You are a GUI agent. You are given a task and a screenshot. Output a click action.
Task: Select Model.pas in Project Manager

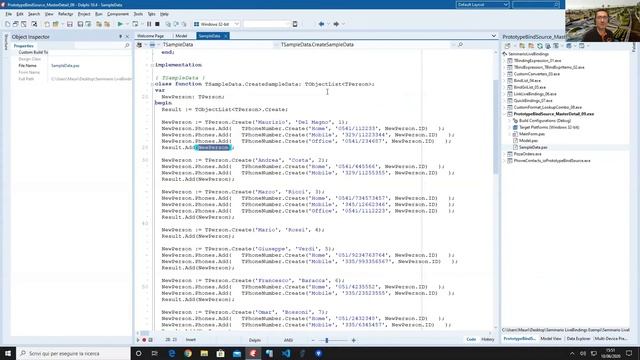coord(529,140)
